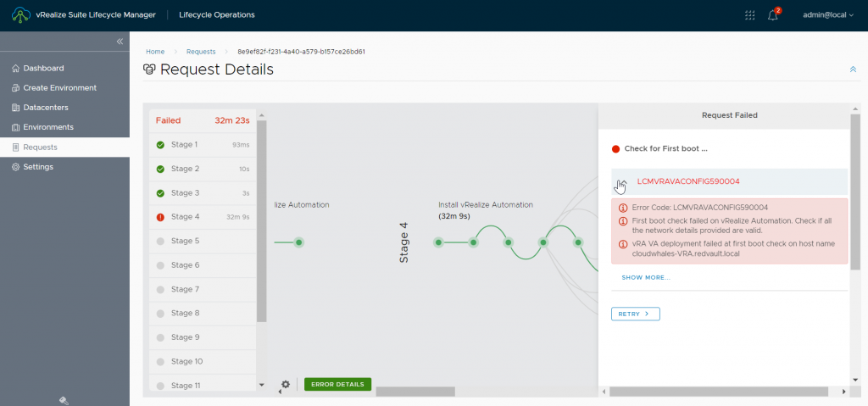Click the error panel scroll-right arrow
The image size is (868, 406).
click(x=843, y=391)
